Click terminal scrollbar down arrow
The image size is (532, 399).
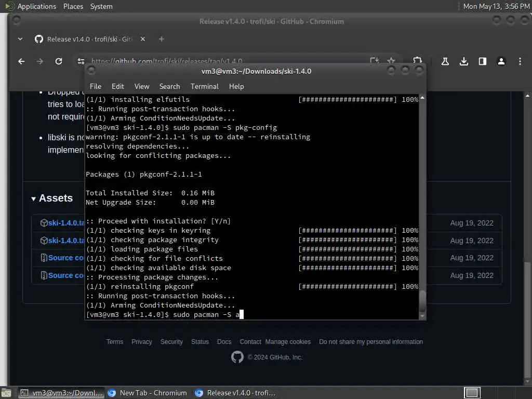422,316
